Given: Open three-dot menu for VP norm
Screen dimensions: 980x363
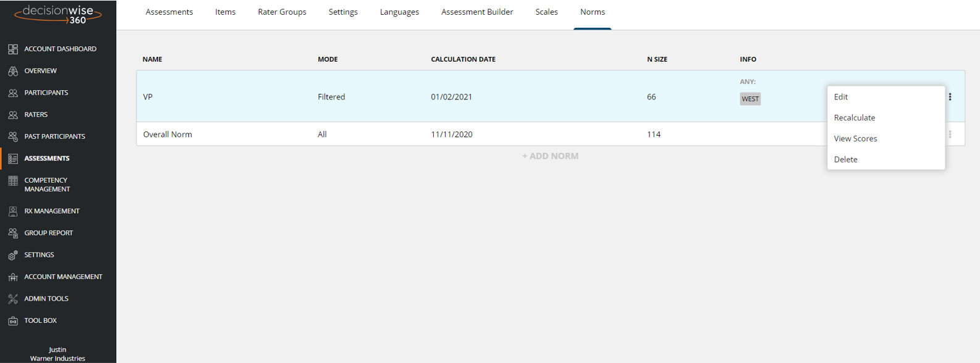Looking at the screenshot, I should point(950,97).
